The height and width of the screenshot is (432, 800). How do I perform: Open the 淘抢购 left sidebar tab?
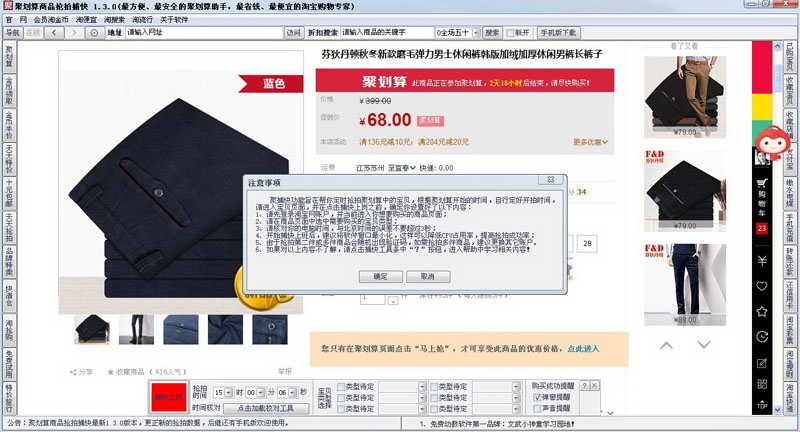pyautogui.click(x=9, y=330)
